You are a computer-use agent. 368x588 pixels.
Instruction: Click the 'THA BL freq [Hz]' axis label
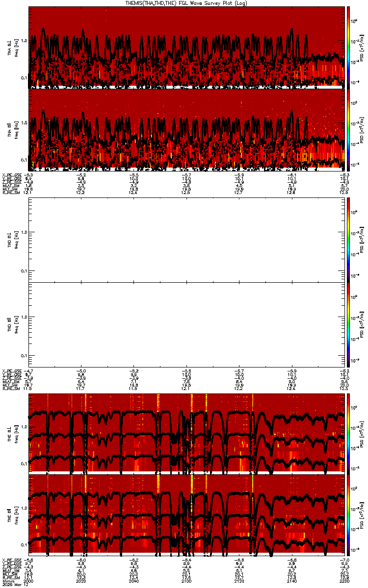click(x=13, y=47)
